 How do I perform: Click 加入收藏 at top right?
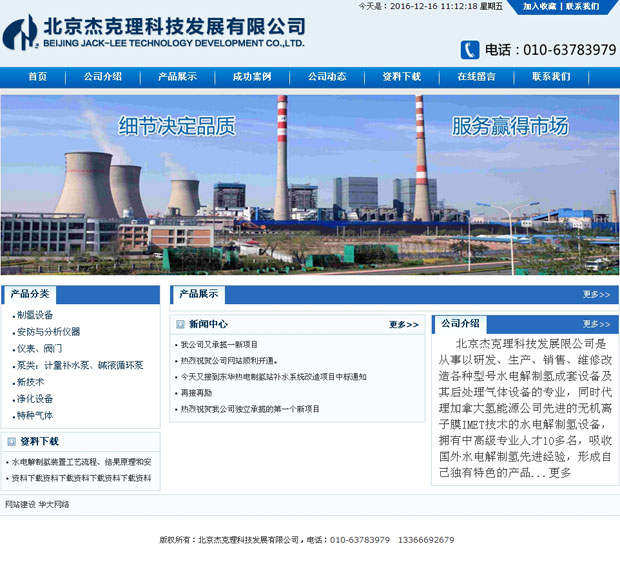pos(540,6)
